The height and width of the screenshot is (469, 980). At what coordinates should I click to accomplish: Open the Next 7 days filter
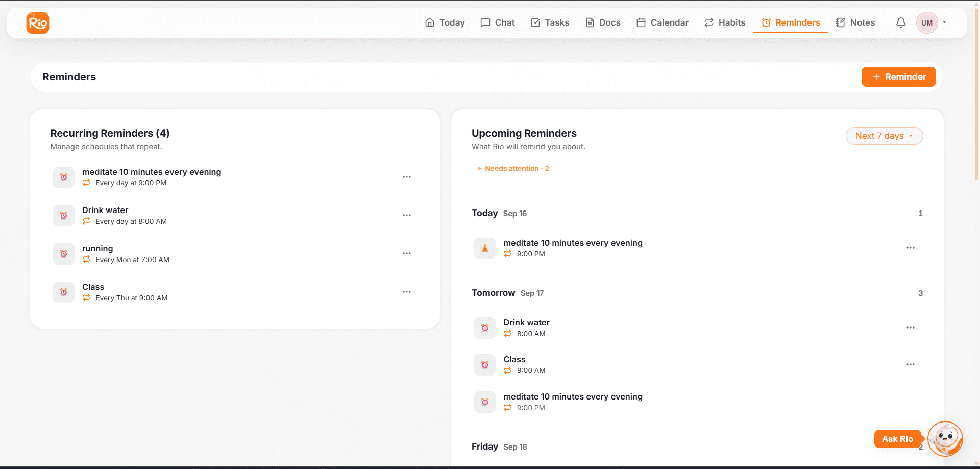pyautogui.click(x=885, y=136)
